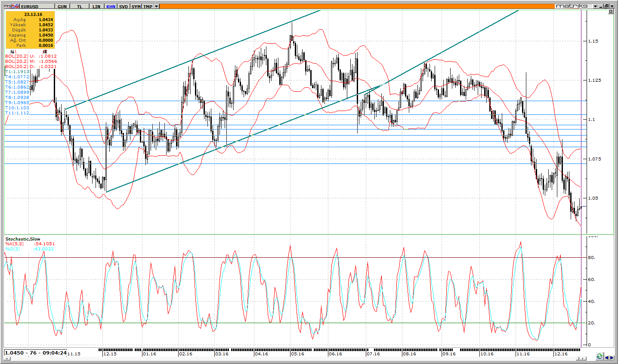Click the SYM toolbar button
Image resolution: width=618 pixels, height=364 pixels.
[136, 6]
